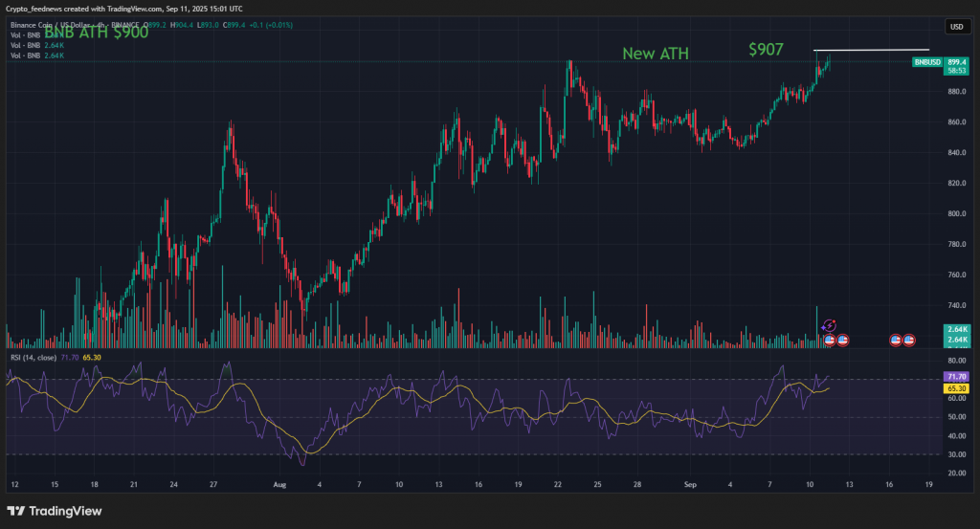
Task: Select the 899.4 current price tag
Action: pos(957,61)
